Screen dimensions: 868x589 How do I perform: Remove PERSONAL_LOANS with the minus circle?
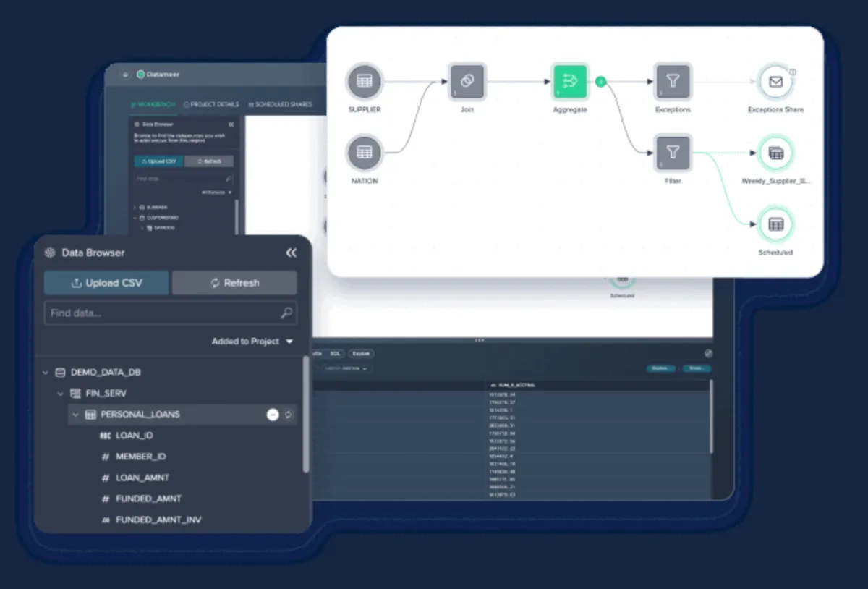click(x=273, y=415)
